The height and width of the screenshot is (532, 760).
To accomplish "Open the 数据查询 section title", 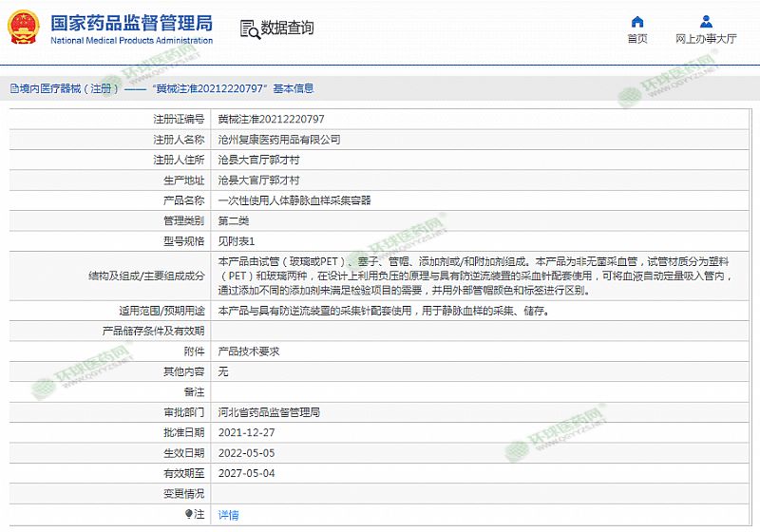I will pyautogui.click(x=287, y=28).
